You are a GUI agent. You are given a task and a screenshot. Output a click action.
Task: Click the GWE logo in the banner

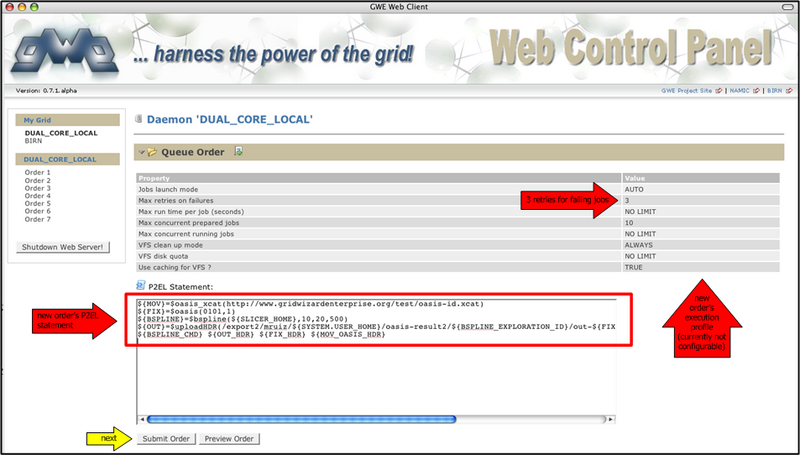(x=59, y=48)
